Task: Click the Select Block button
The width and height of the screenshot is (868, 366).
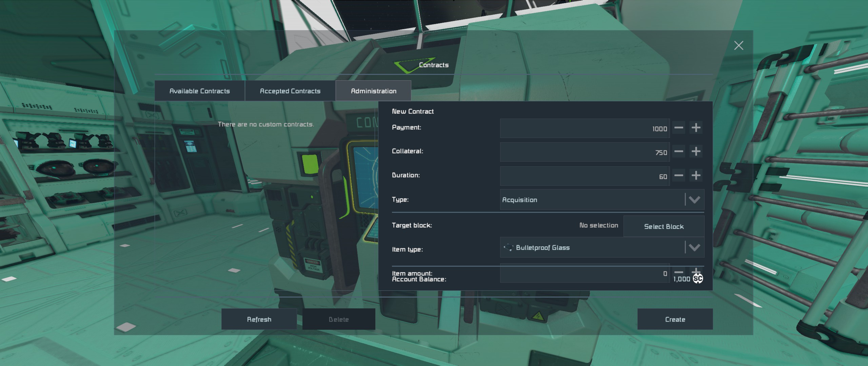Action: click(664, 226)
